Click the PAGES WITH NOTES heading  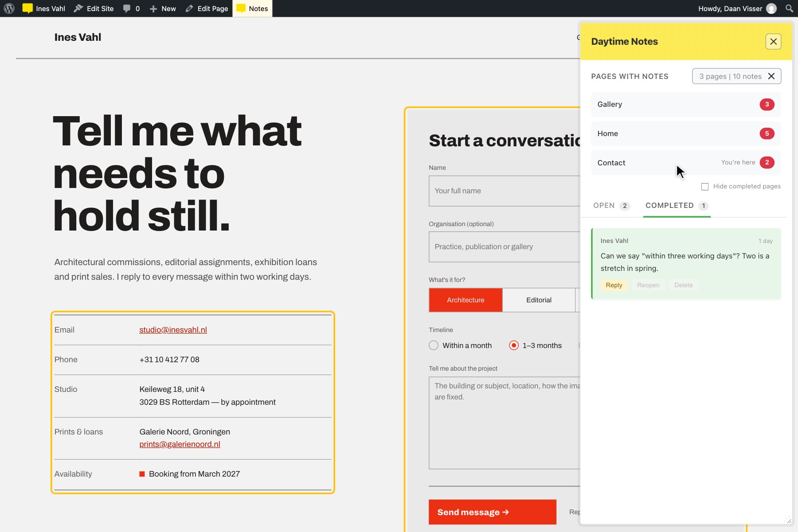[x=630, y=76]
